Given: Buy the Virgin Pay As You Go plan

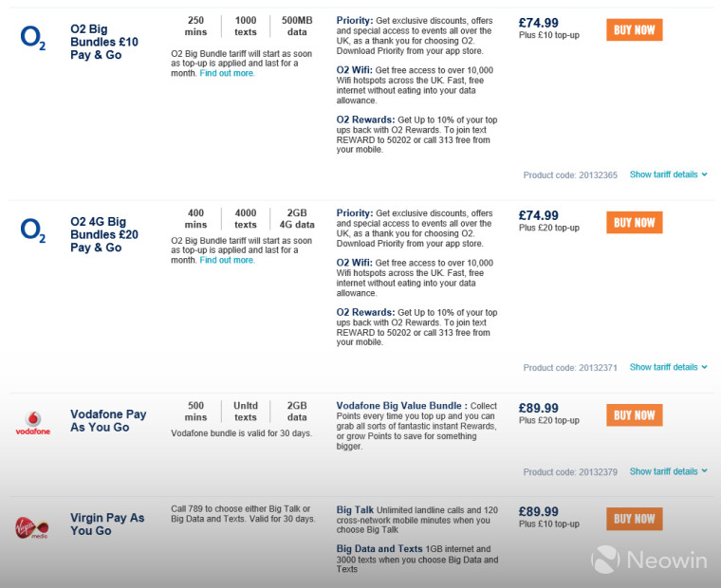Looking at the screenshot, I should click(x=634, y=519).
